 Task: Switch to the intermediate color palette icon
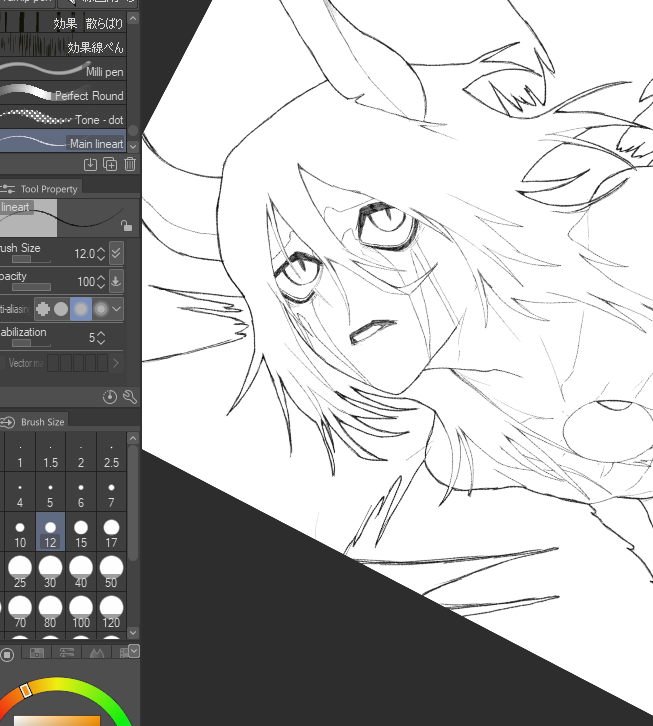(x=96, y=653)
